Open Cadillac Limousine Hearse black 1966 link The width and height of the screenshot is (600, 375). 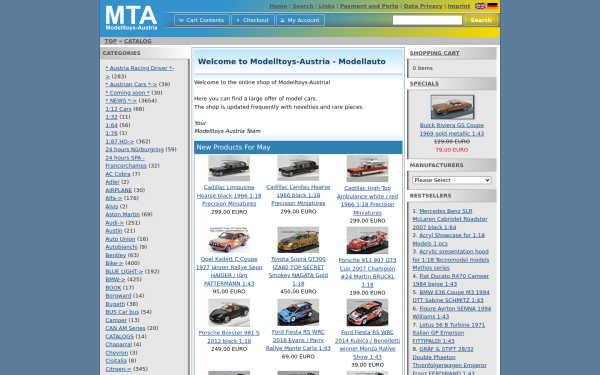(x=229, y=196)
